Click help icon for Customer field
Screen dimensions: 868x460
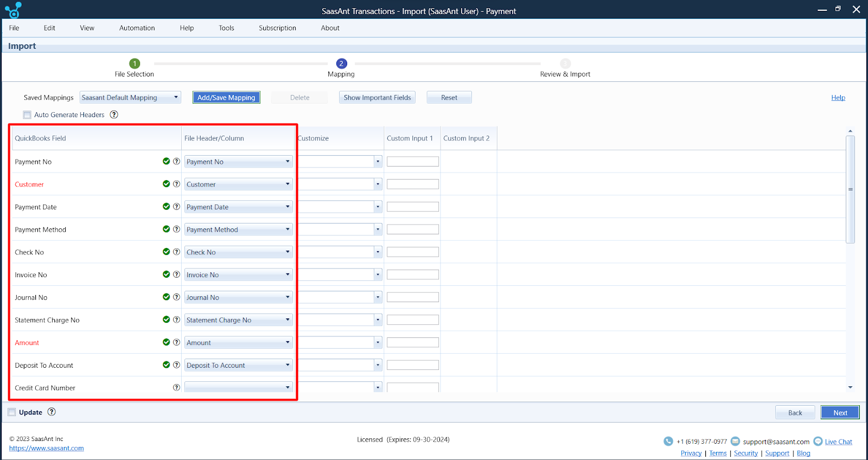coord(176,184)
